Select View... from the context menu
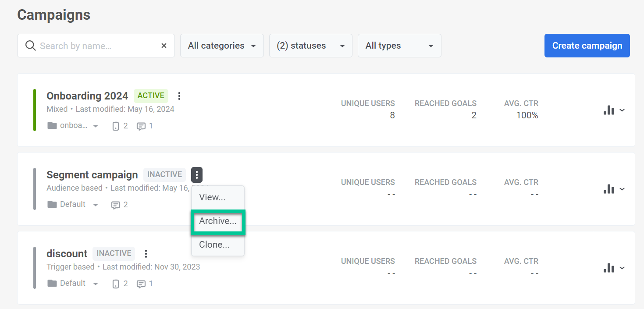The image size is (644, 309). [213, 197]
